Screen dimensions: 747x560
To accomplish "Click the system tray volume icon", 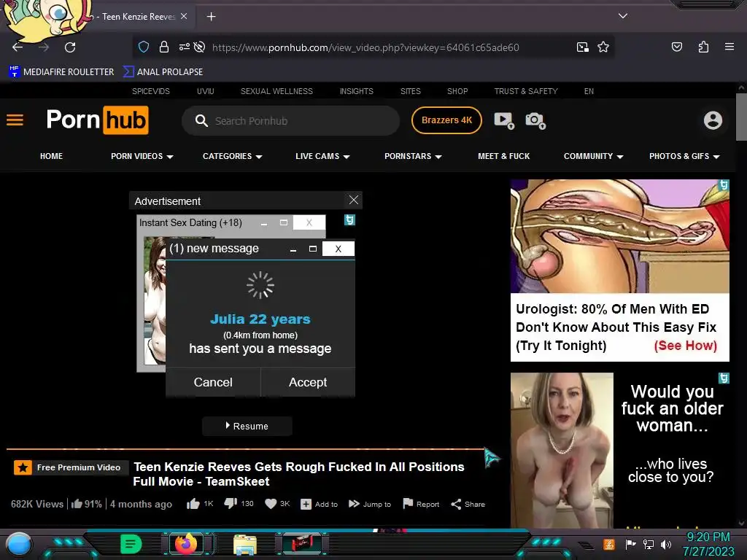I will (666, 544).
